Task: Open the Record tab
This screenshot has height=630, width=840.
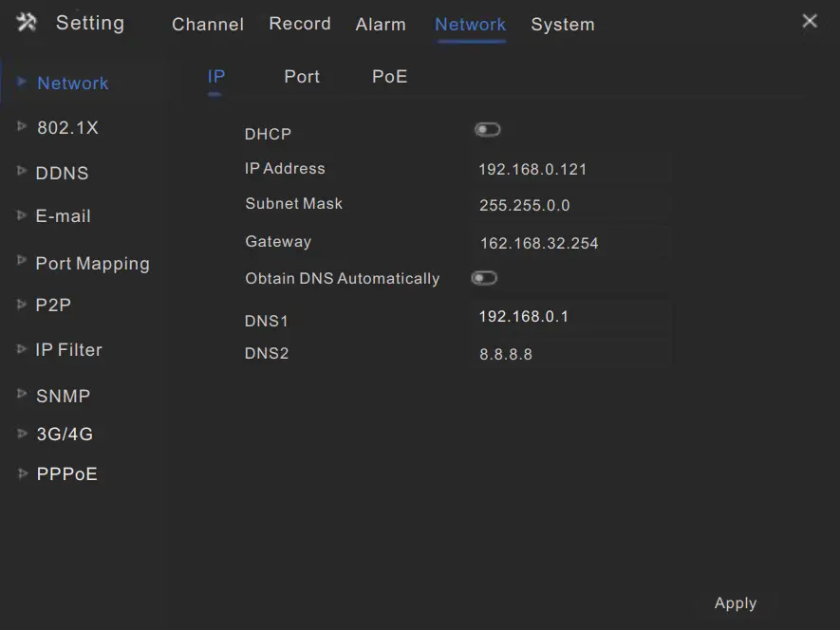Action: point(300,24)
